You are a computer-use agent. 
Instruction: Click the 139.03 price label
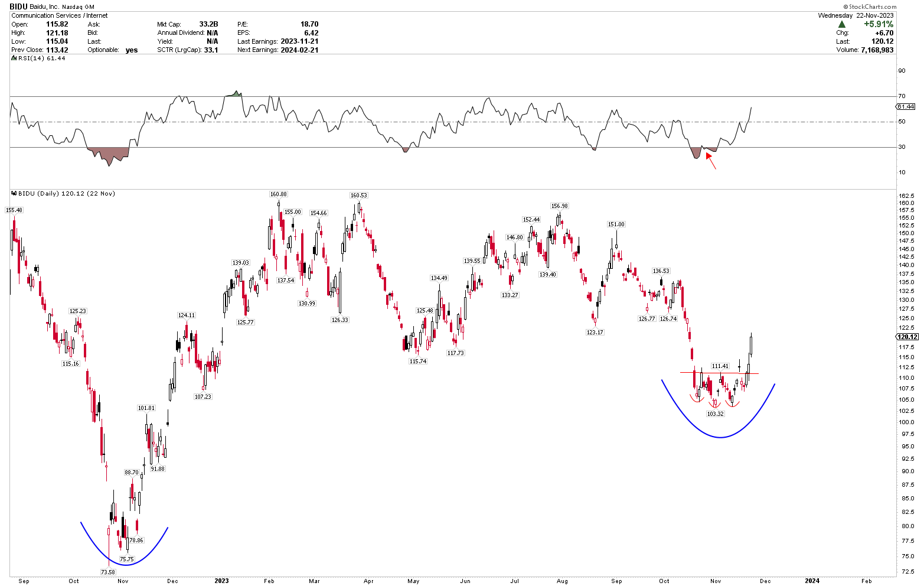[240, 263]
